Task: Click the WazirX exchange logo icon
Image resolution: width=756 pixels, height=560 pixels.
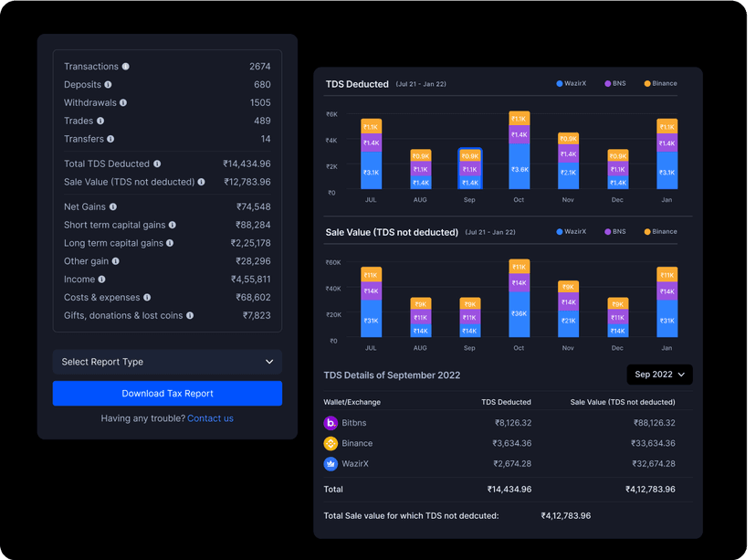Action: 331,464
